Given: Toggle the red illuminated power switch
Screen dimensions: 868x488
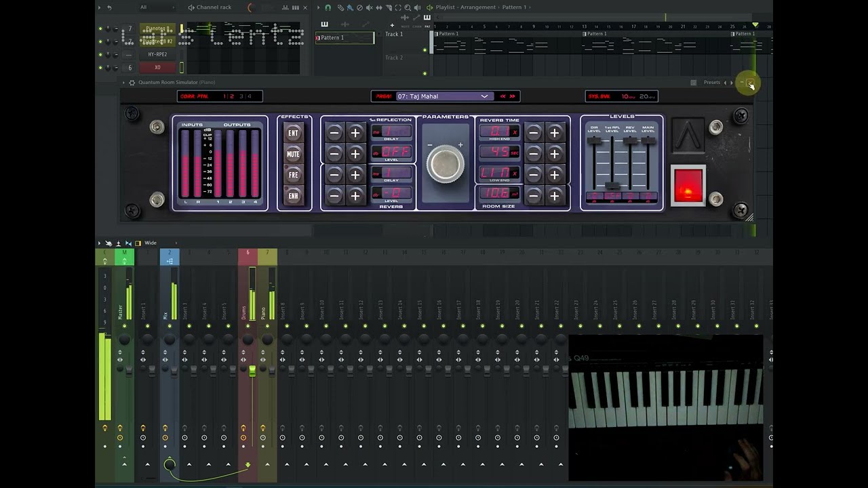Looking at the screenshot, I should 688,186.
